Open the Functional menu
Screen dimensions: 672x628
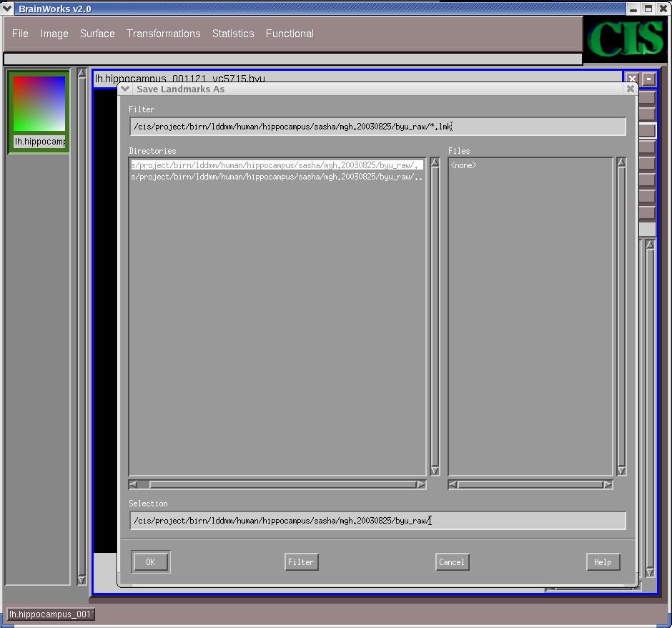point(290,34)
